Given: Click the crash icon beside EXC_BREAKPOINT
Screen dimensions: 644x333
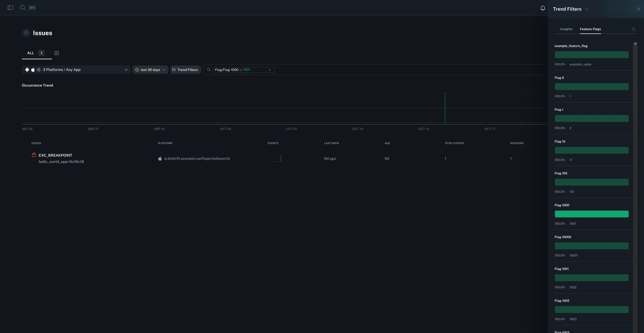Looking at the screenshot, I should pyautogui.click(x=34, y=155).
